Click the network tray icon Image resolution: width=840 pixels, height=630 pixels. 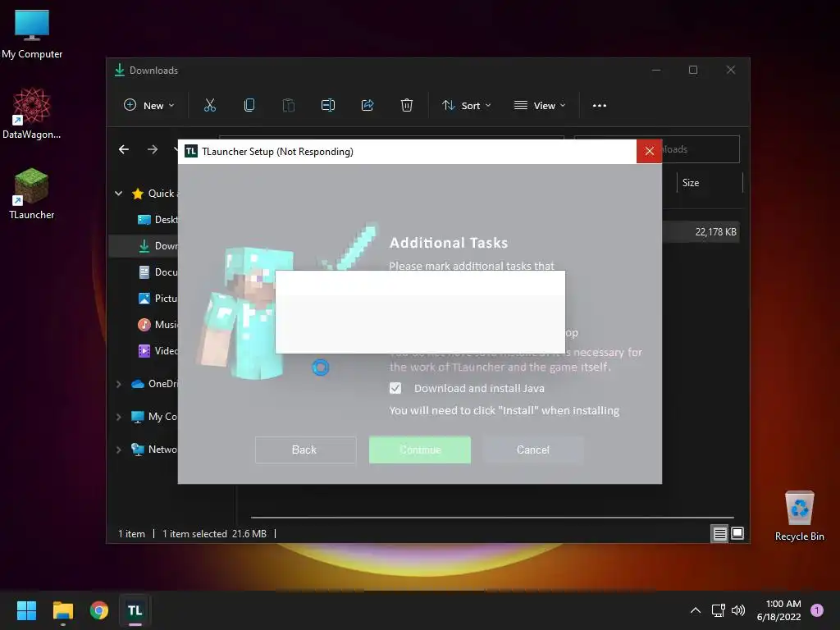point(718,610)
